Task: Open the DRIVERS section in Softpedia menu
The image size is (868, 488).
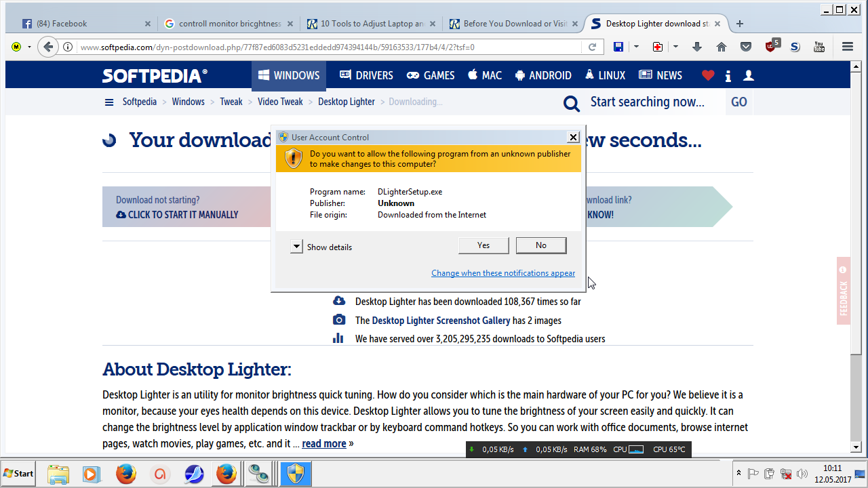Action: [x=366, y=75]
